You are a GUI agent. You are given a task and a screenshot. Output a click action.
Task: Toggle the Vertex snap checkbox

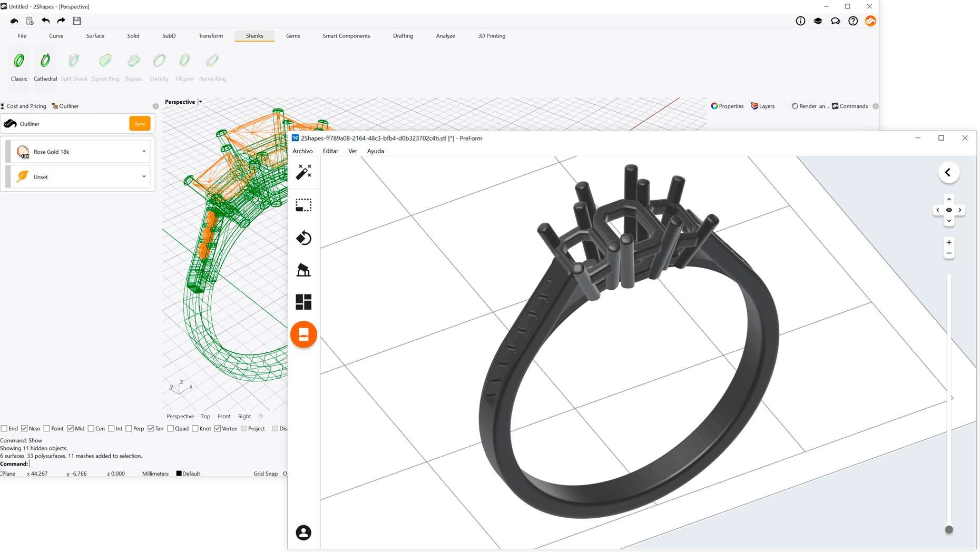pyautogui.click(x=218, y=429)
